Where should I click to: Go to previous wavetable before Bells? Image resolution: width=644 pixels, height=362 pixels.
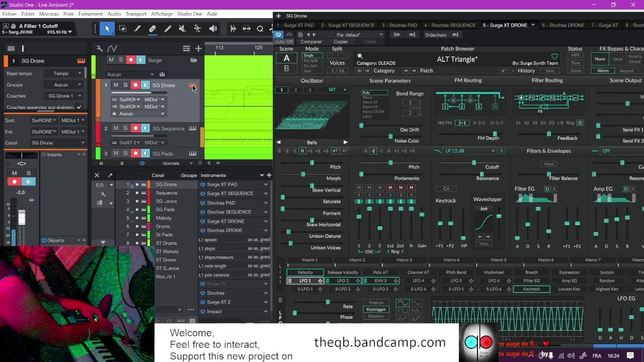tap(278, 142)
